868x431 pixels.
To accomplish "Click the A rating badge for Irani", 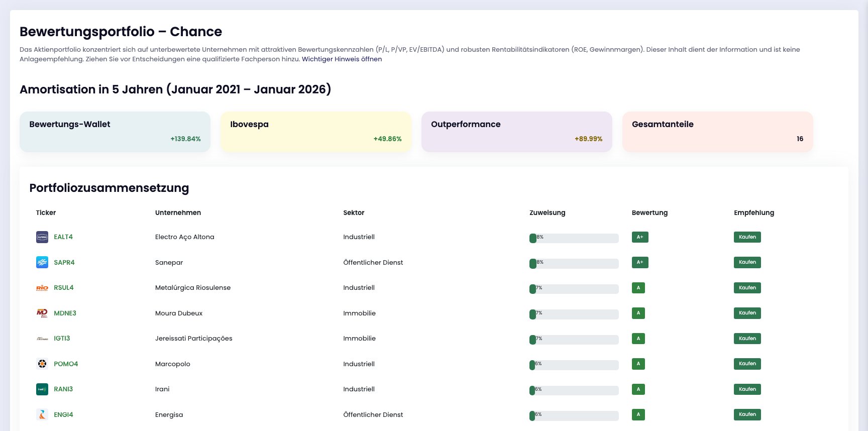I will 638,389.
